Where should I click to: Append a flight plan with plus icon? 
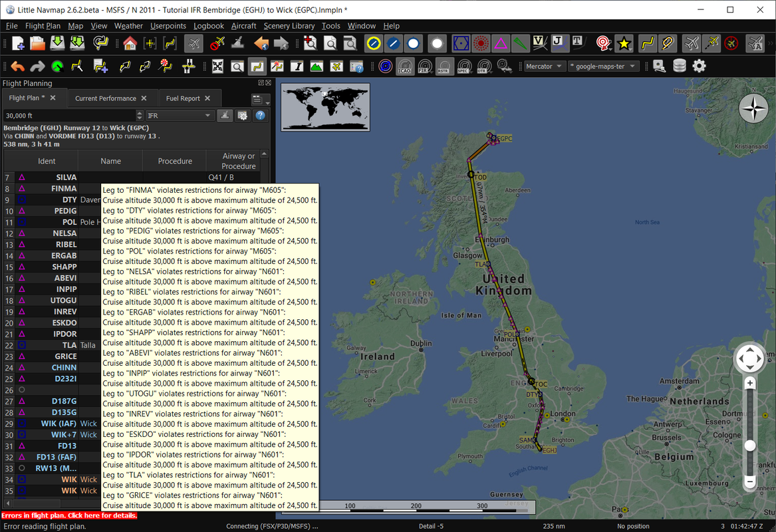pos(100,66)
